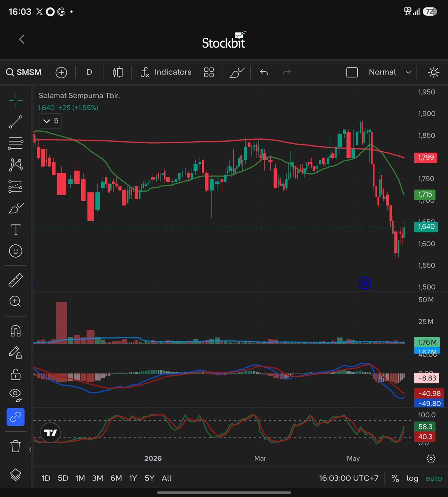This screenshot has width=448, height=497.
Task: Click the Selamat Sempurna Tbk. title
Action: coord(80,96)
